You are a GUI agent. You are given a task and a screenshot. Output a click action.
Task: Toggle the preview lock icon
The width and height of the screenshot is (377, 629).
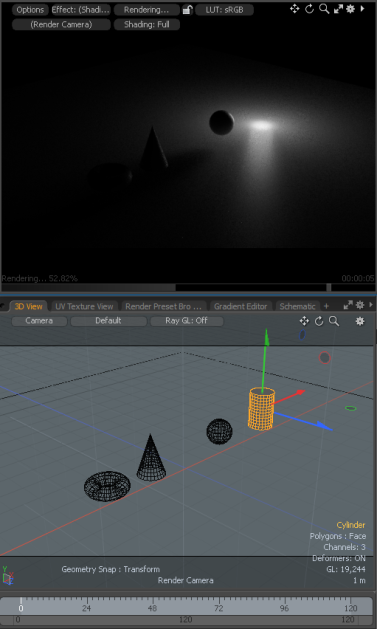tap(187, 10)
